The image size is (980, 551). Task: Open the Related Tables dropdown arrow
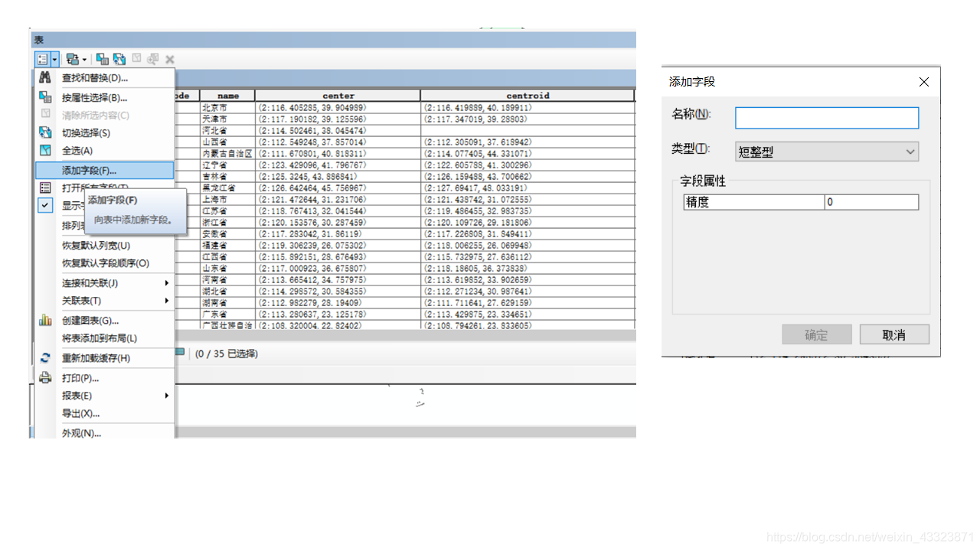coord(84,59)
